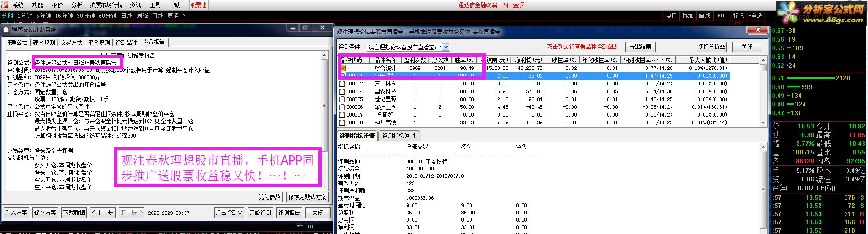Click the F10 toolbar button
868x234 pixels.
pos(722,16)
